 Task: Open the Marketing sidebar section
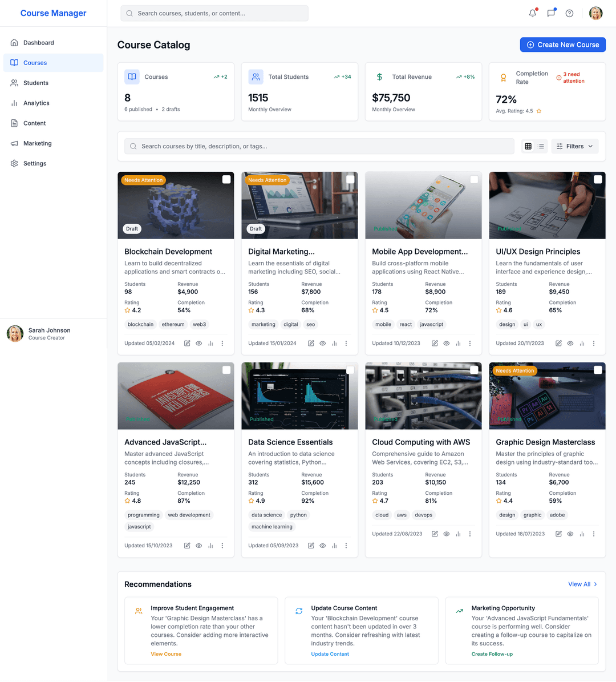[38, 143]
